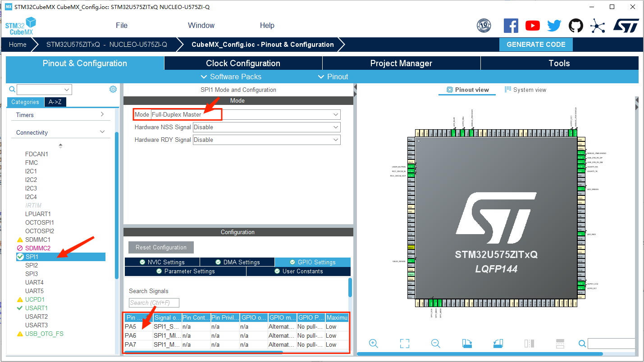The height and width of the screenshot is (362, 644).
Task: Rotate the chip view counter-clockwise
Action: [498, 344]
